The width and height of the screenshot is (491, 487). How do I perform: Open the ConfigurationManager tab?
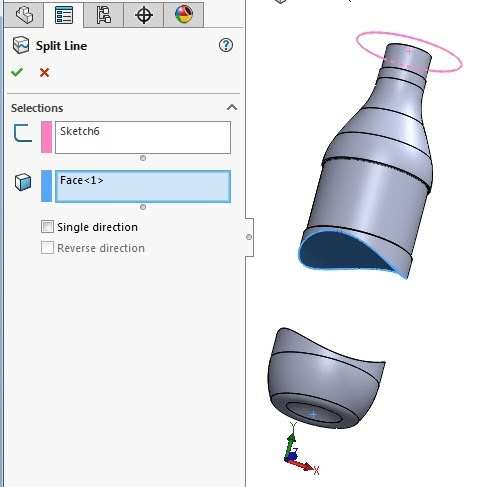point(104,15)
